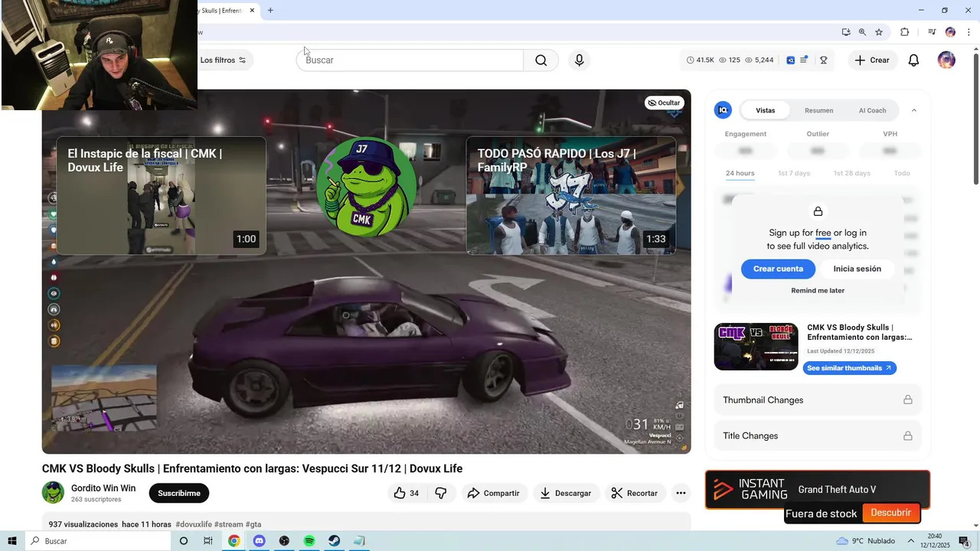Select the 1st 7 days range tab
This screenshot has width=980, height=551.
click(793, 173)
